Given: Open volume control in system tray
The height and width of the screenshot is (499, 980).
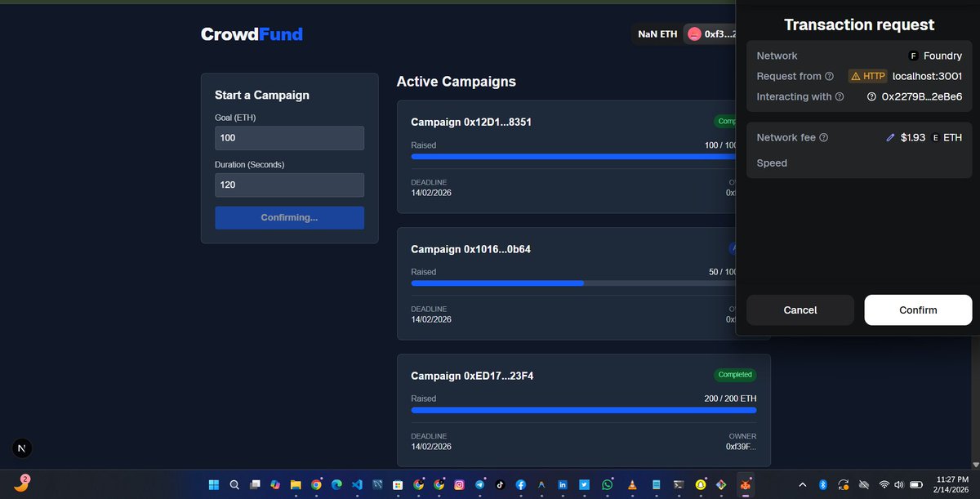Looking at the screenshot, I should 899,484.
